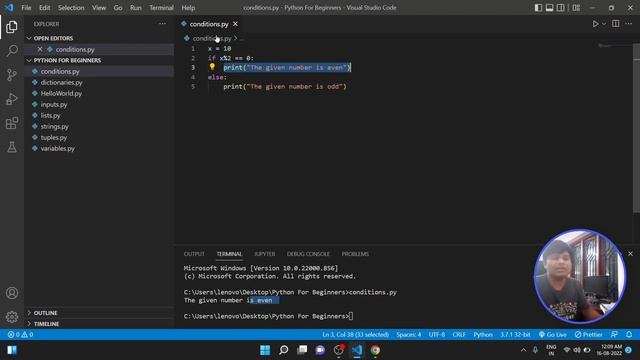The image size is (640, 360).
Task: Change end of line sequence CRLF
Action: 459,334
